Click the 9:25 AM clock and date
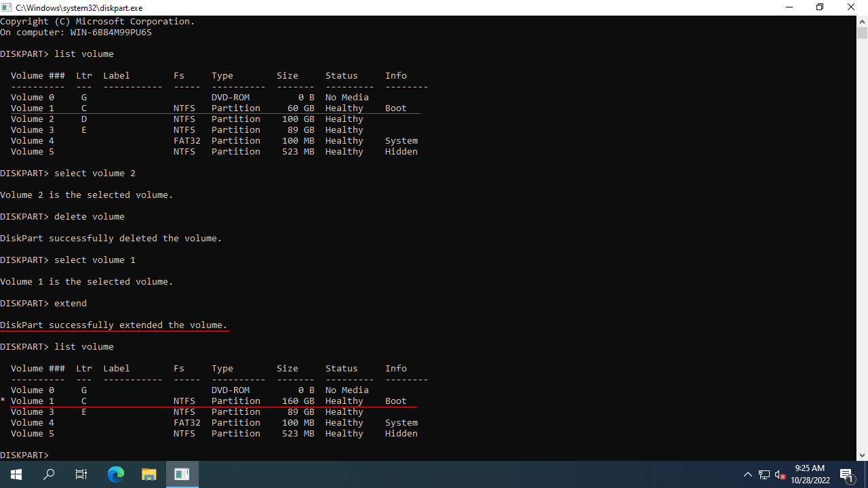 (x=811, y=474)
